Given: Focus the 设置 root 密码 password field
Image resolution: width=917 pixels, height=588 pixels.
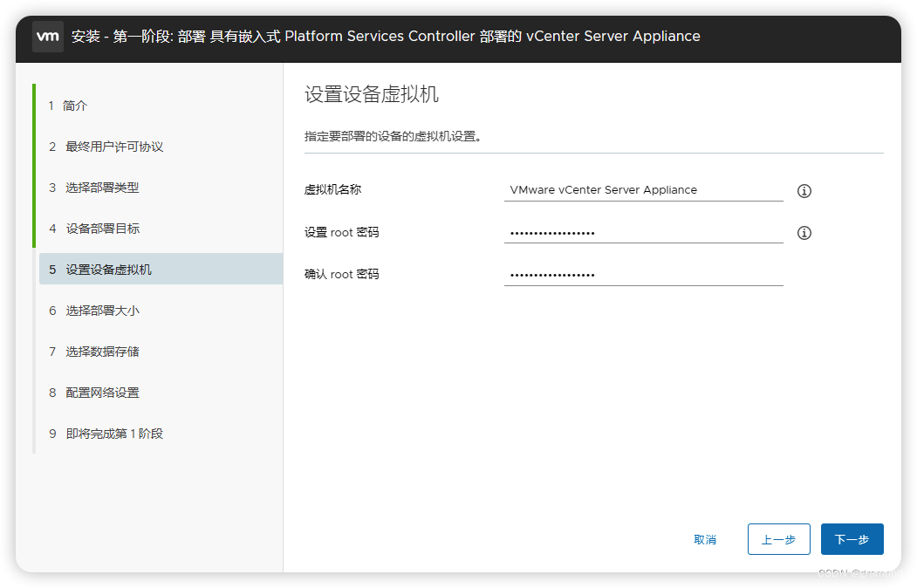Looking at the screenshot, I should 643,233.
